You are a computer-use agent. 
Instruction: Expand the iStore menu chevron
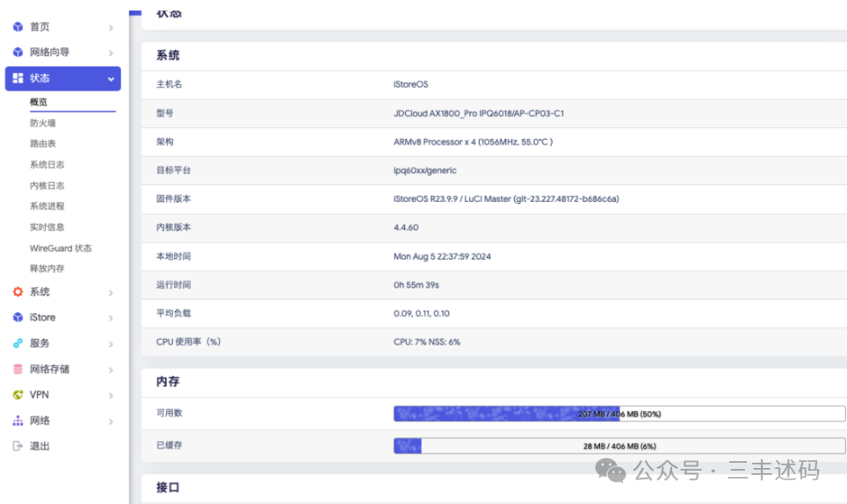[x=111, y=318]
